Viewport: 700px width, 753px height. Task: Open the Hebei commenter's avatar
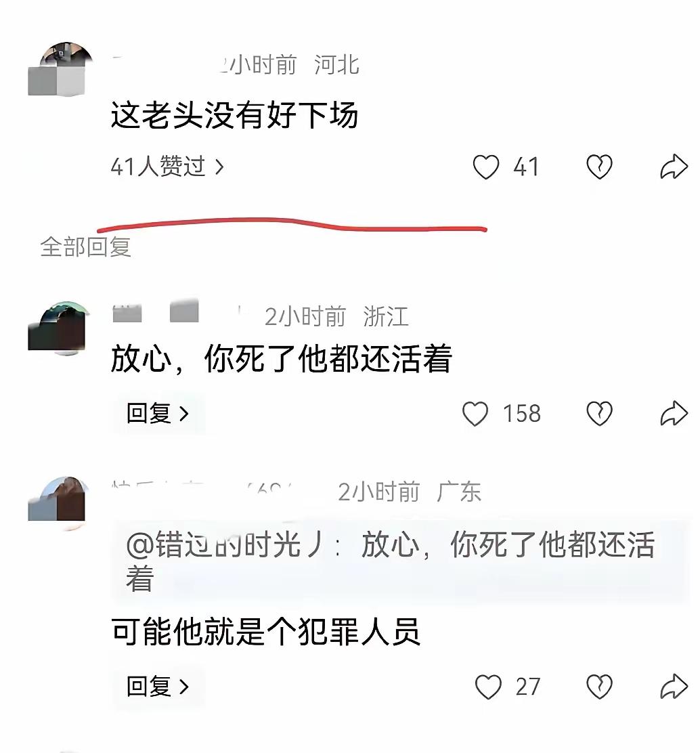[60, 68]
